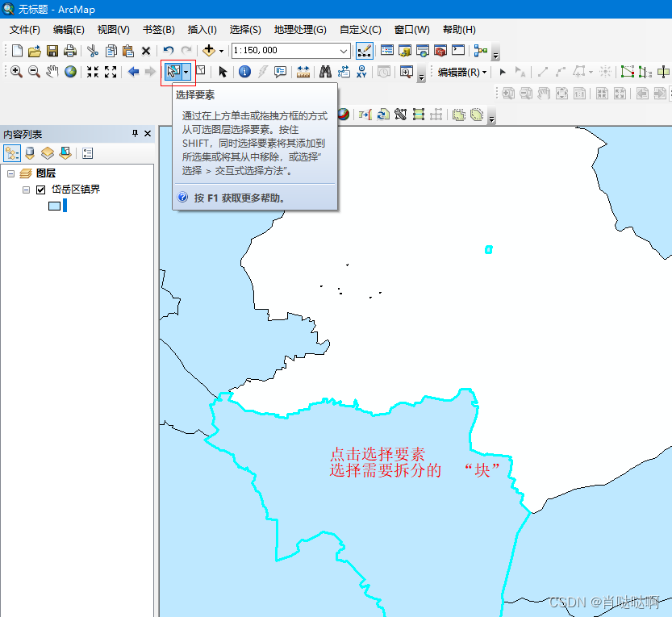Create a new map document

point(17,51)
